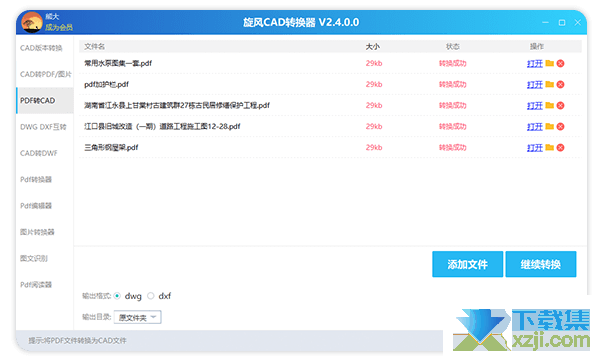Click 29kb size of pdf加护栏.pdf
The height and width of the screenshot is (360, 603).
374,84
